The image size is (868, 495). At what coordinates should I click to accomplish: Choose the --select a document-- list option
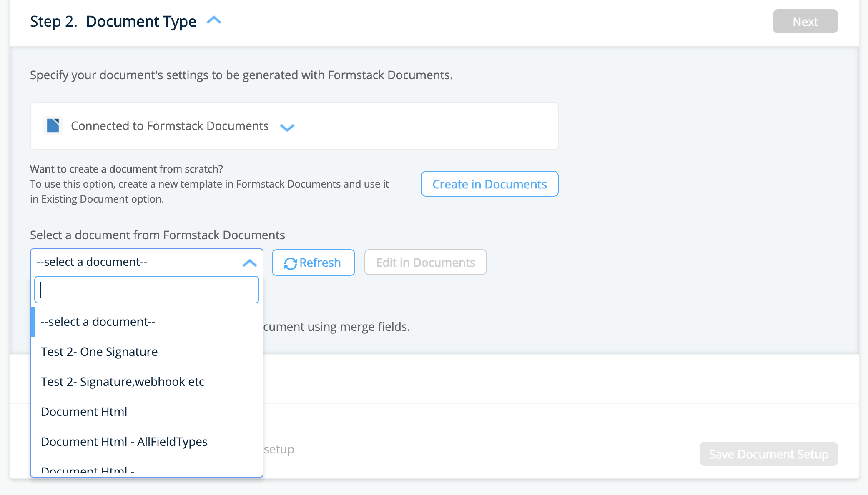click(x=98, y=322)
